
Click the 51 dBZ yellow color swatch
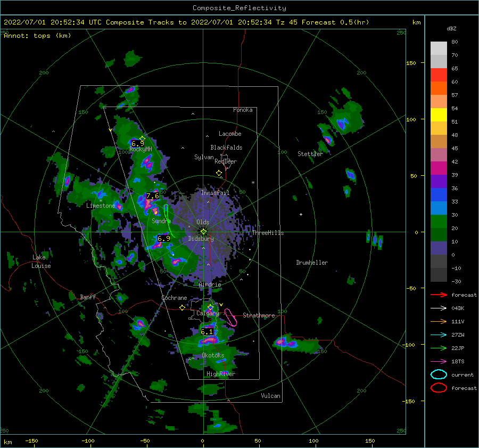click(x=439, y=115)
